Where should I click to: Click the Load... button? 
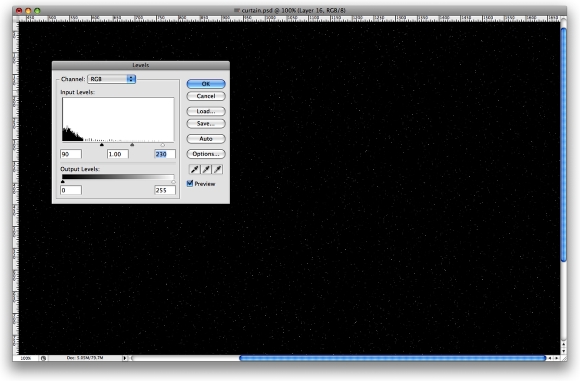pyautogui.click(x=206, y=111)
